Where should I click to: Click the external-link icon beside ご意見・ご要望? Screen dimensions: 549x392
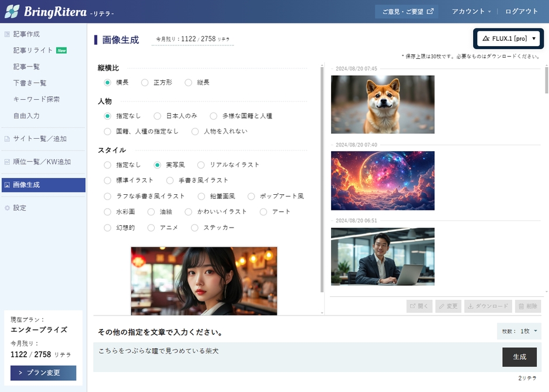pyautogui.click(x=430, y=11)
